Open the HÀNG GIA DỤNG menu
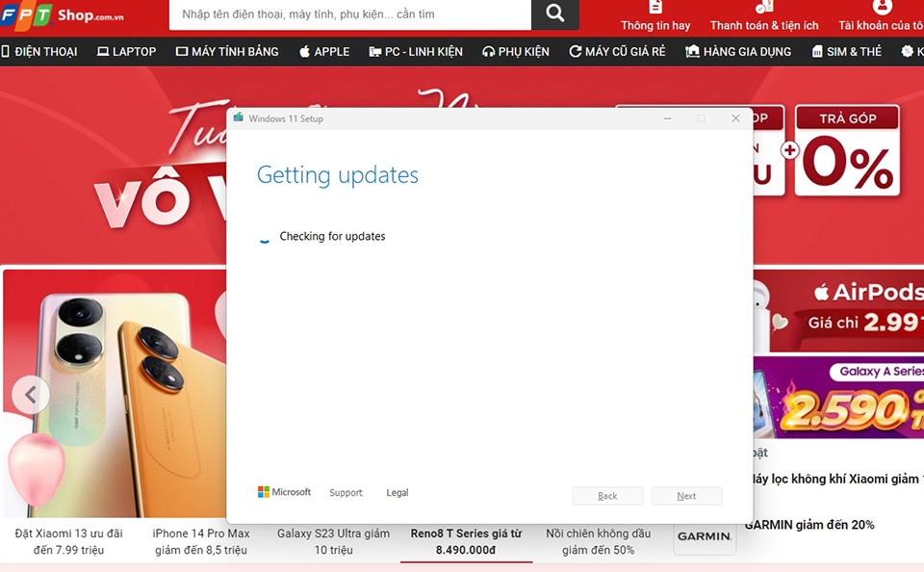 click(x=738, y=52)
